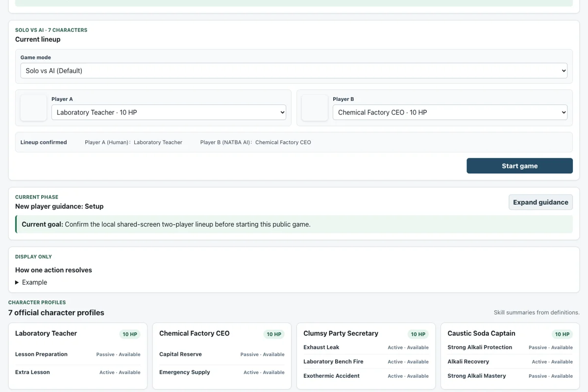This screenshot has width=588, height=392.
Task: Click the 10 HP badge on Clumsy Party Secretary card
Action: pos(418,334)
